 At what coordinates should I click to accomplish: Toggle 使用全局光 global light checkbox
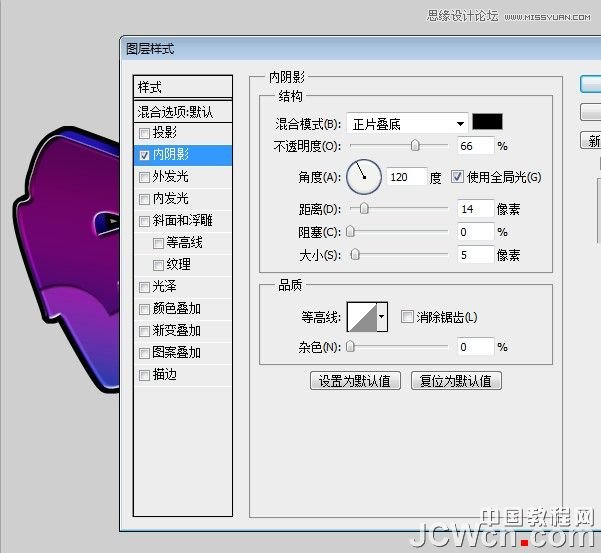[x=457, y=177]
